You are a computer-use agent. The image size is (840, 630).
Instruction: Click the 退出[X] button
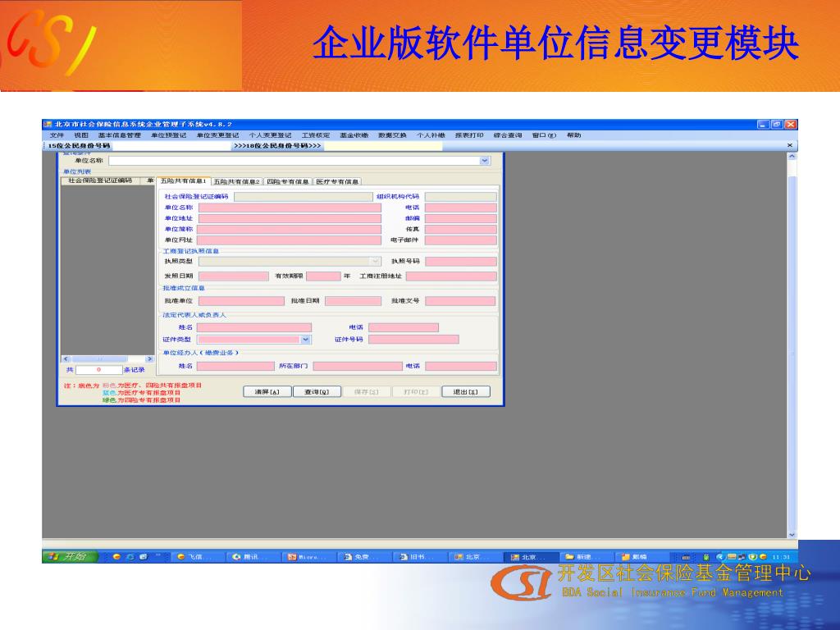[x=466, y=392]
